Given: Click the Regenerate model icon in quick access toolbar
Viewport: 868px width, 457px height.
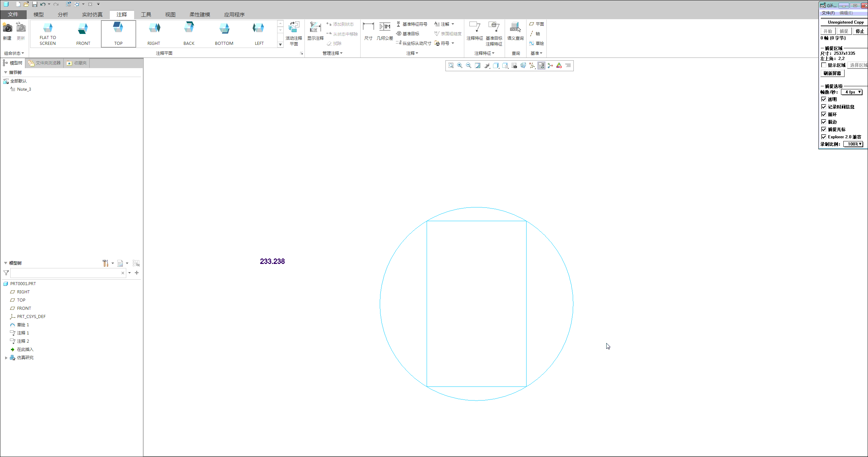Looking at the screenshot, I should [68, 4].
